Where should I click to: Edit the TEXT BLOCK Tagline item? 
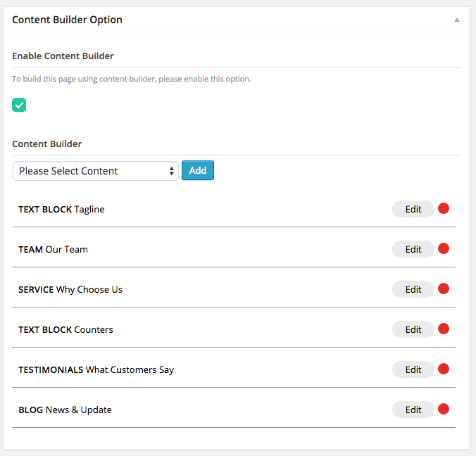coord(413,209)
